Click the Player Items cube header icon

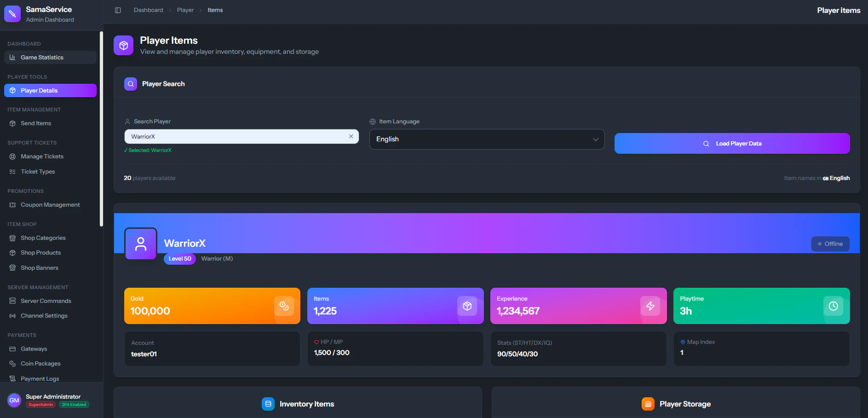coord(123,45)
